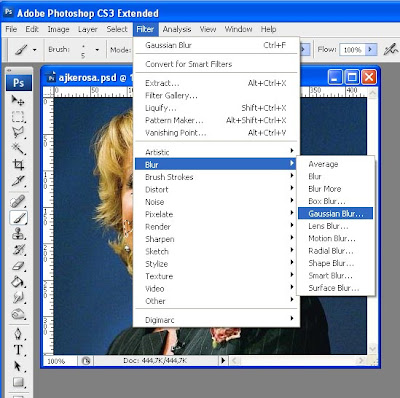Select the Magic Wand tool
The height and width of the screenshot is (398, 400).
click(x=18, y=148)
